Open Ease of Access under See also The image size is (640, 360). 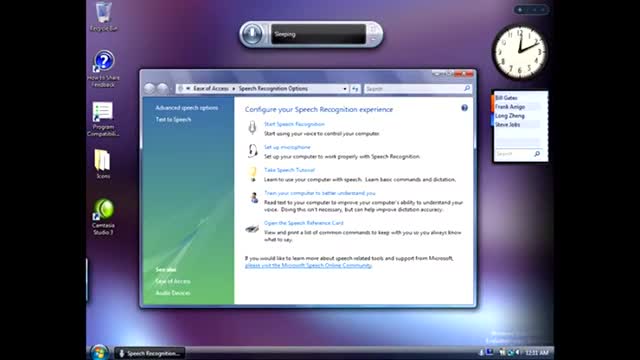tap(173, 281)
